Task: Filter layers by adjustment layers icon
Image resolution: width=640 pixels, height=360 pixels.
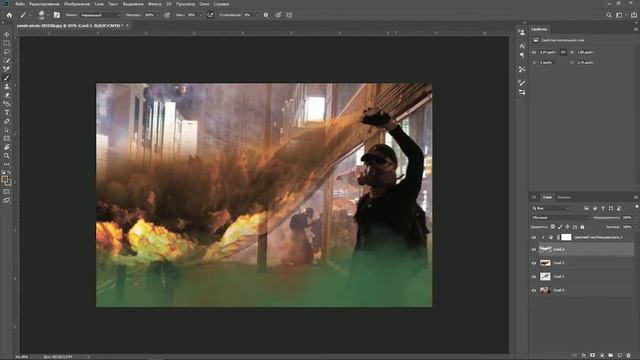Action: point(595,208)
